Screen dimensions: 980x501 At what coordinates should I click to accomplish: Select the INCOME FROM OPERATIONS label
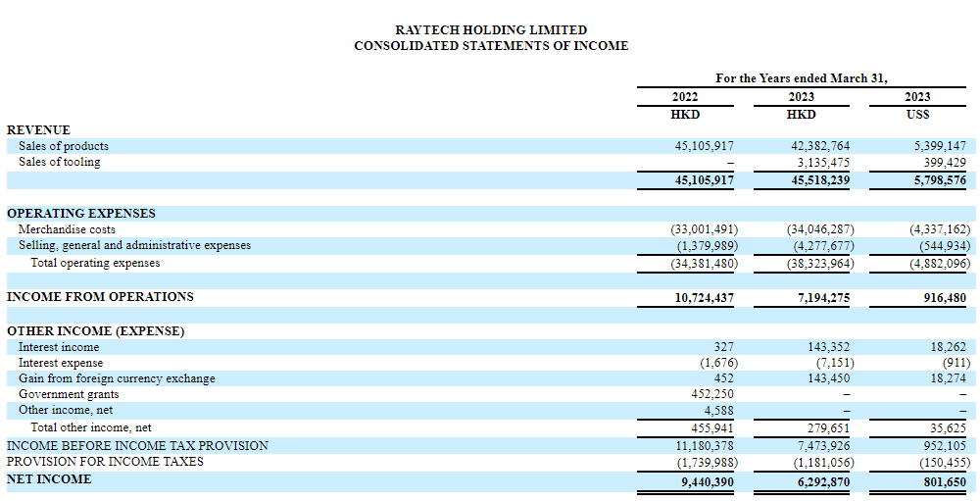[100, 296]
